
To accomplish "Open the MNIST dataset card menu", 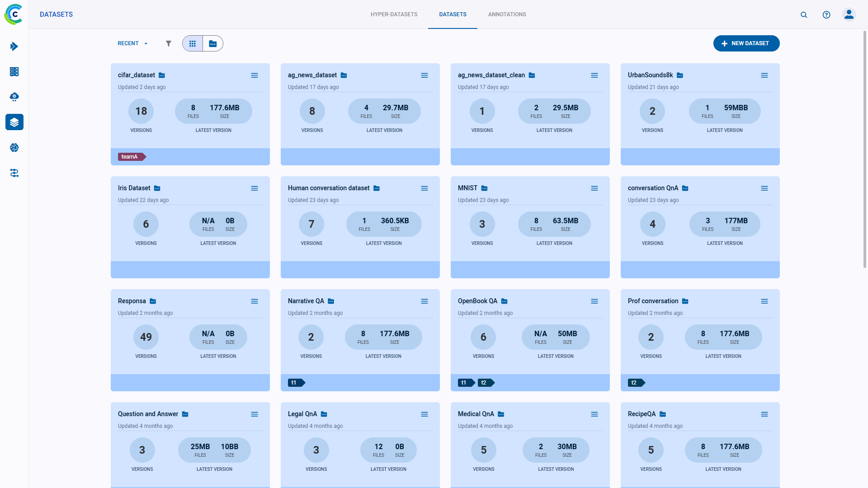I will (594, 188).
